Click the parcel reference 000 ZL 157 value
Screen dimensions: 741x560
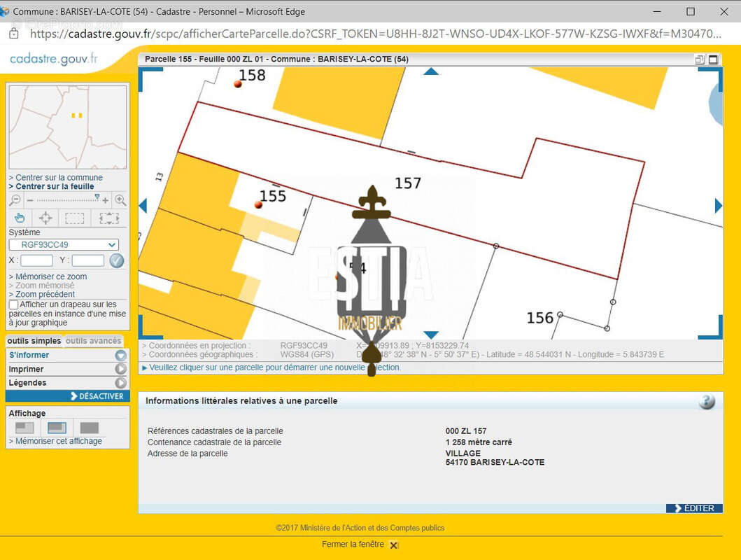[466, 431]
